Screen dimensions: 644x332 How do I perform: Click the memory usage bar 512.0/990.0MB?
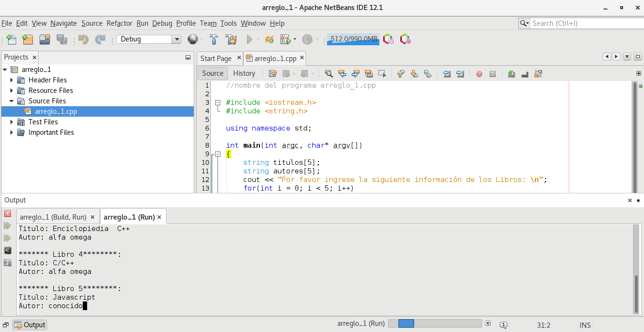point(353,40)
